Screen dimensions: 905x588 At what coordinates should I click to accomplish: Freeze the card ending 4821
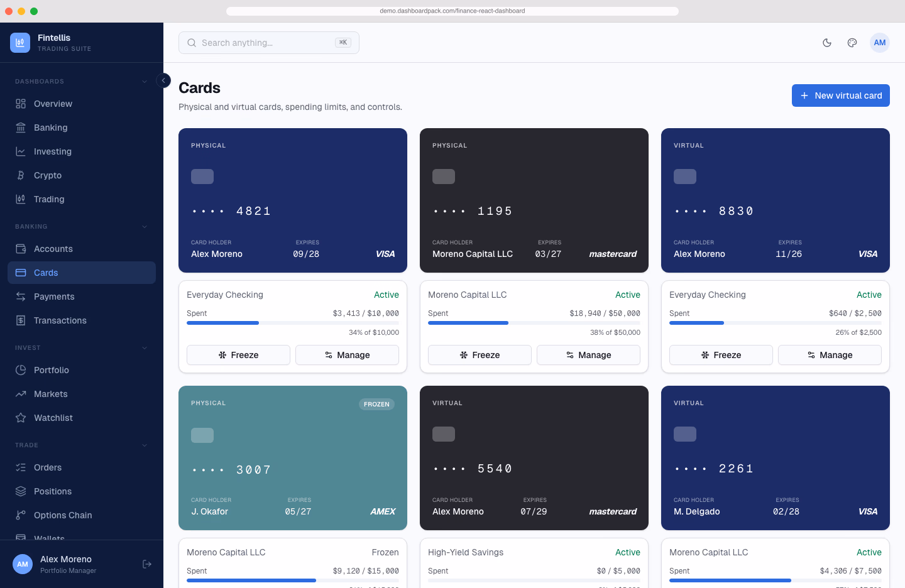pyautogui.click(x=238, y=355)
